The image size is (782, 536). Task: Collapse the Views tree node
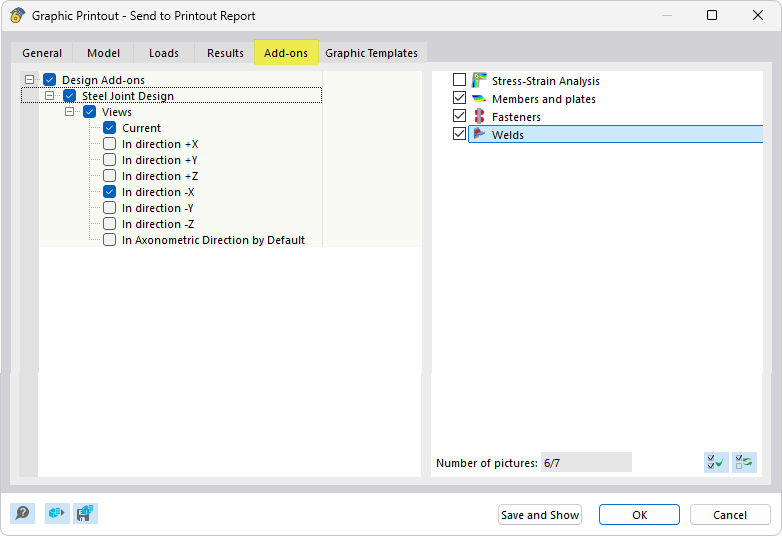pos(70,112)
